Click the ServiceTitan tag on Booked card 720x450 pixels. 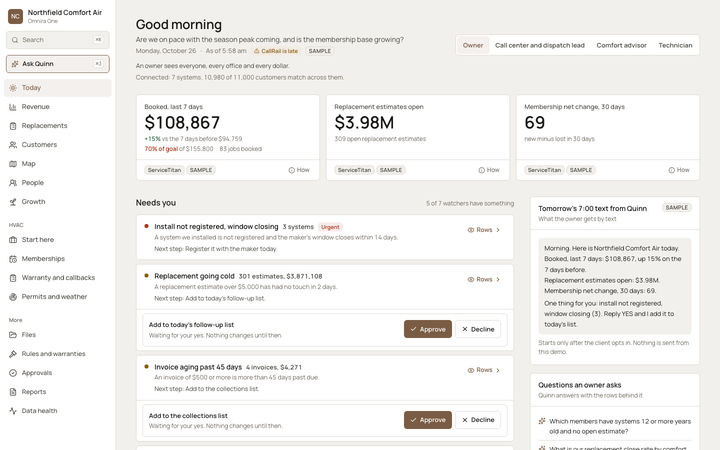point(164,170)
